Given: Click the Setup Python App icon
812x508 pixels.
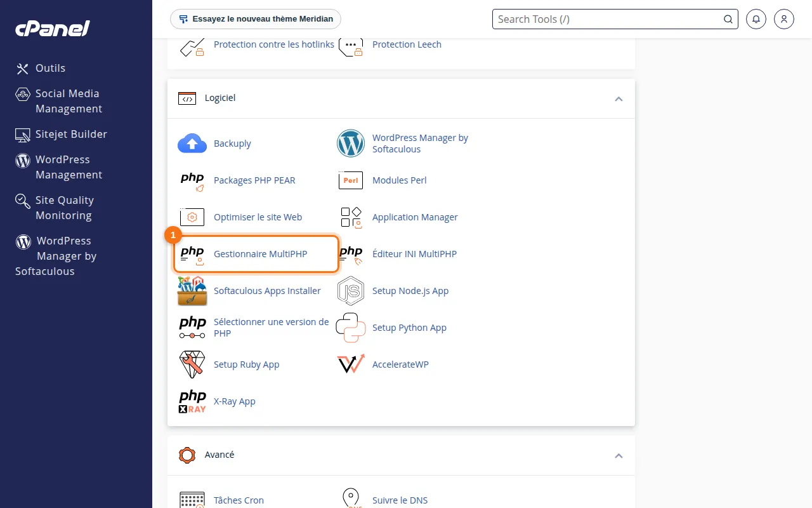Looking at the screenshot, I should point(351,328).
